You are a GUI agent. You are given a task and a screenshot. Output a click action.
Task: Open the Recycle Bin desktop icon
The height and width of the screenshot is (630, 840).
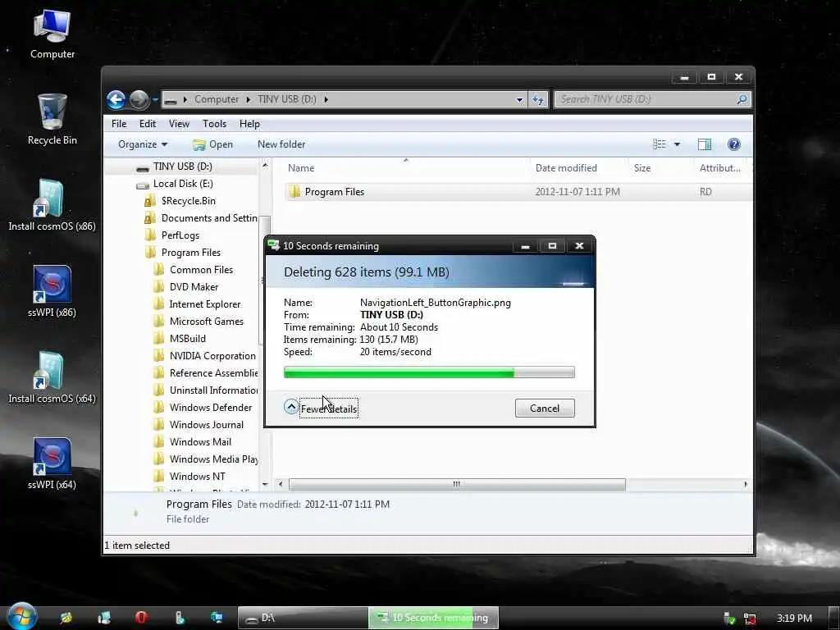pos(52,119)
